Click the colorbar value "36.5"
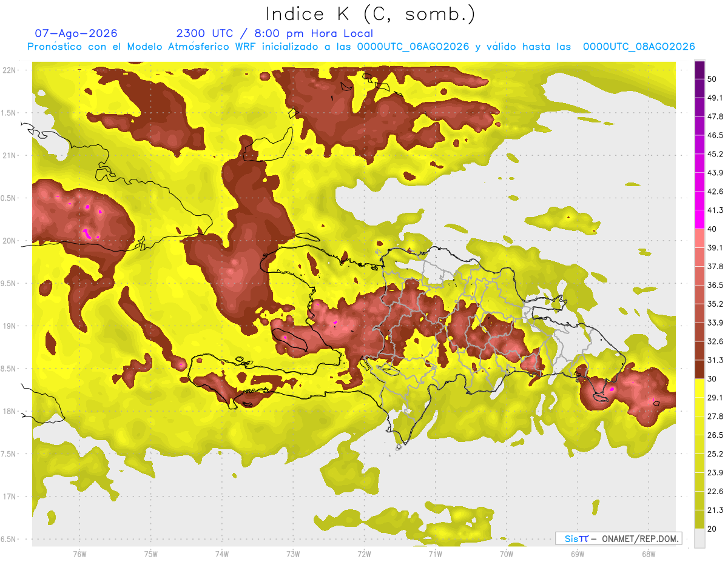This screenshot has width=728, height=562. point(715,285)
